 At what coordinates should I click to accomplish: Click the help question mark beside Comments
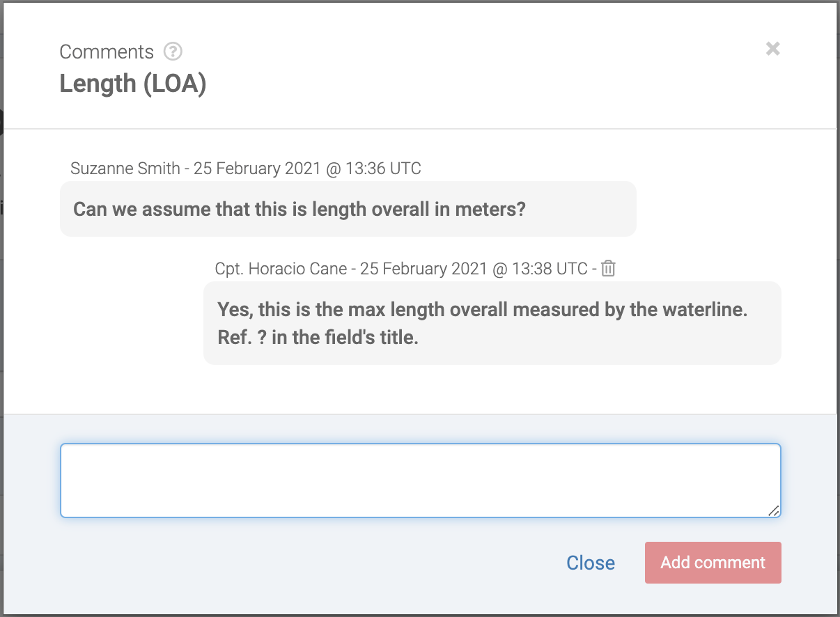tap(173, 52)
